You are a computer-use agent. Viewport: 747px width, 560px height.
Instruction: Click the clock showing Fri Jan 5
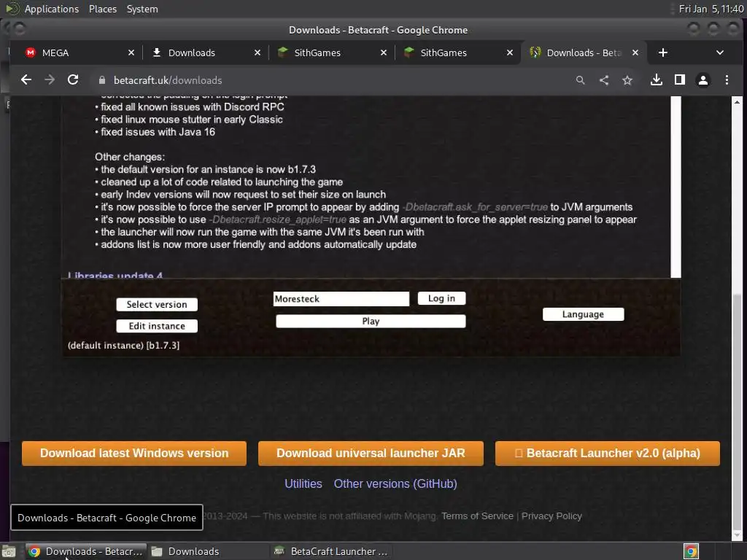click(711, 9)
